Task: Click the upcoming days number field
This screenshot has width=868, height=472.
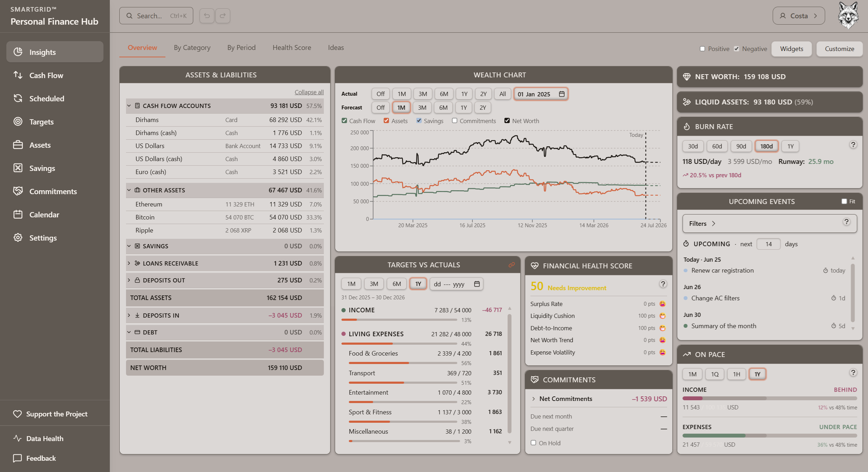Action: point(768,244)
